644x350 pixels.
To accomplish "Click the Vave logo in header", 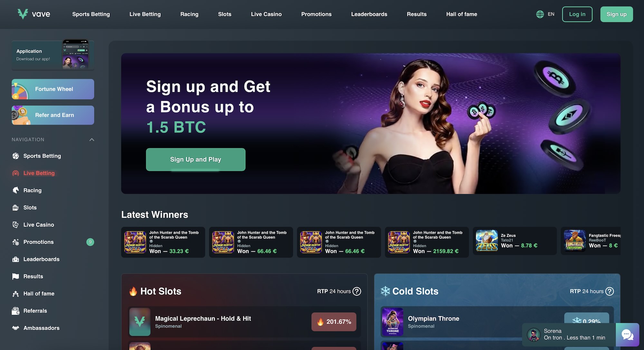I will pos(34,14).
